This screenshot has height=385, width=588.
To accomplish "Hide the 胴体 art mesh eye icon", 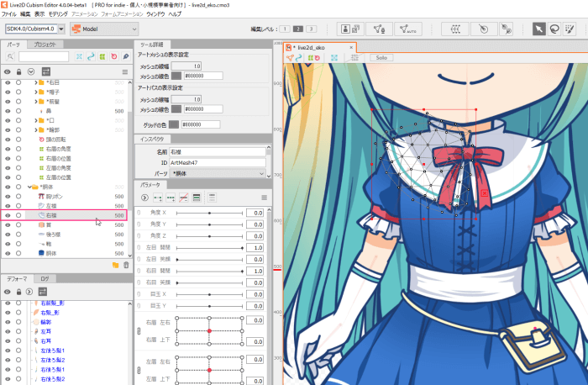I will coord(8,253).
